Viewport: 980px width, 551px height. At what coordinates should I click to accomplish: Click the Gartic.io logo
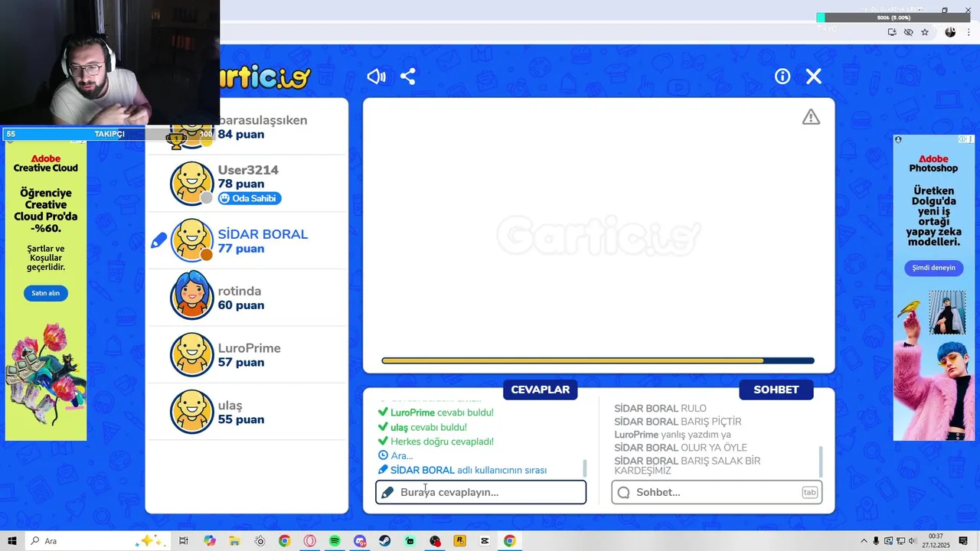pyautogui.click(x=265, y=77)
